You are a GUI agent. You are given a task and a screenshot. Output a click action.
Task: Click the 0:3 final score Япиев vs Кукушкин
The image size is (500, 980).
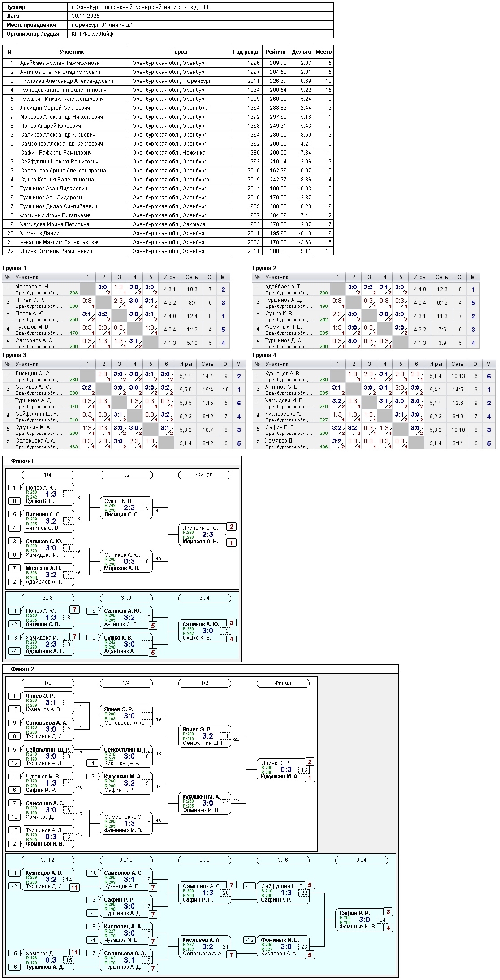(286, 769)
